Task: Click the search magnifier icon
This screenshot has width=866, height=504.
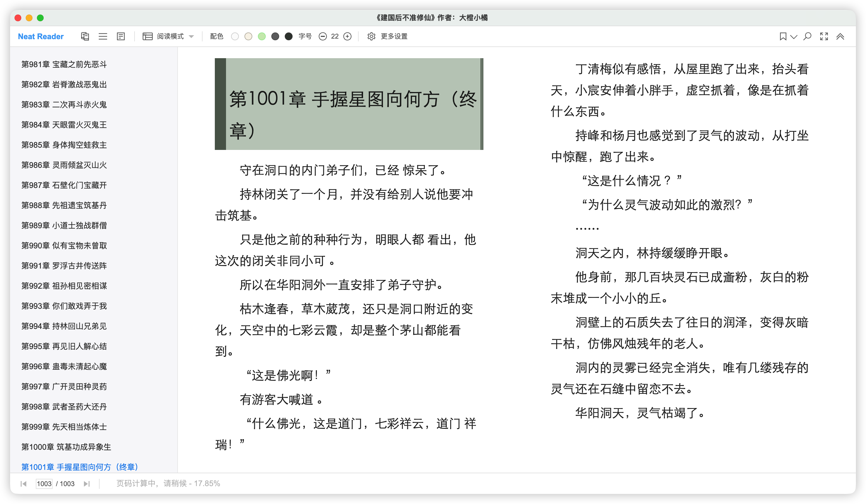Action: point(807,36)
